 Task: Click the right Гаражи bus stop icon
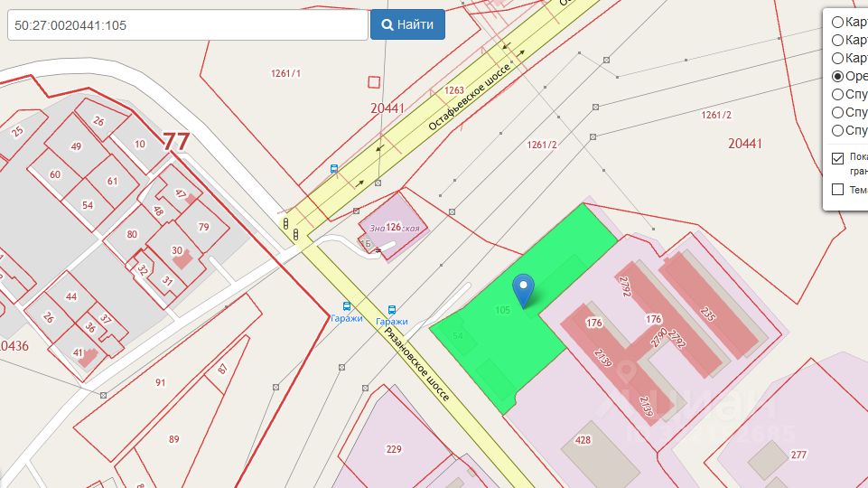(392, 310)
